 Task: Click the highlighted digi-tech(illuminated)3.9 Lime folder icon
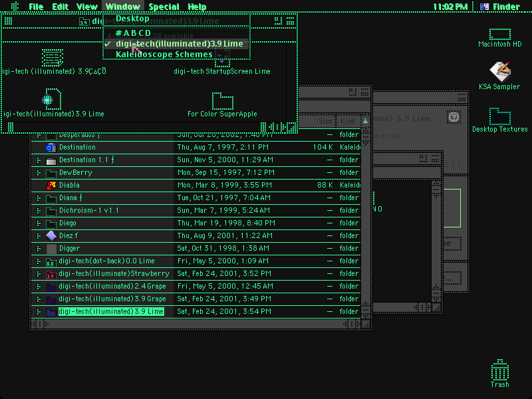click(51, 312)
